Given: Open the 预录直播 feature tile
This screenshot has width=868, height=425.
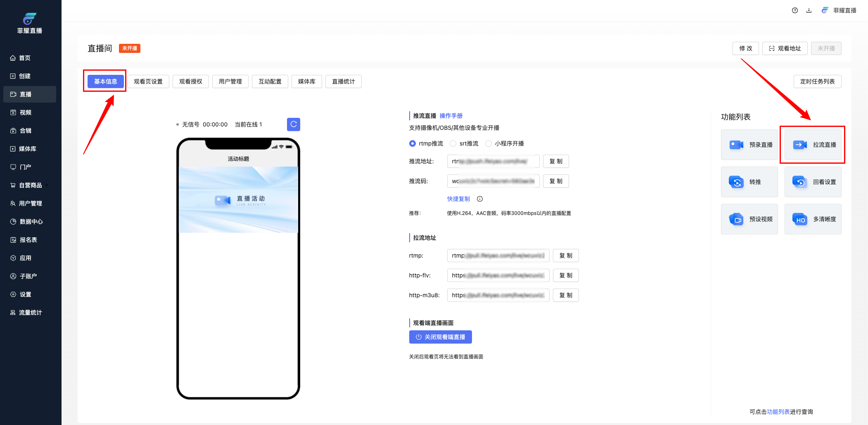Looking at the screenshot, I should 749,145.
